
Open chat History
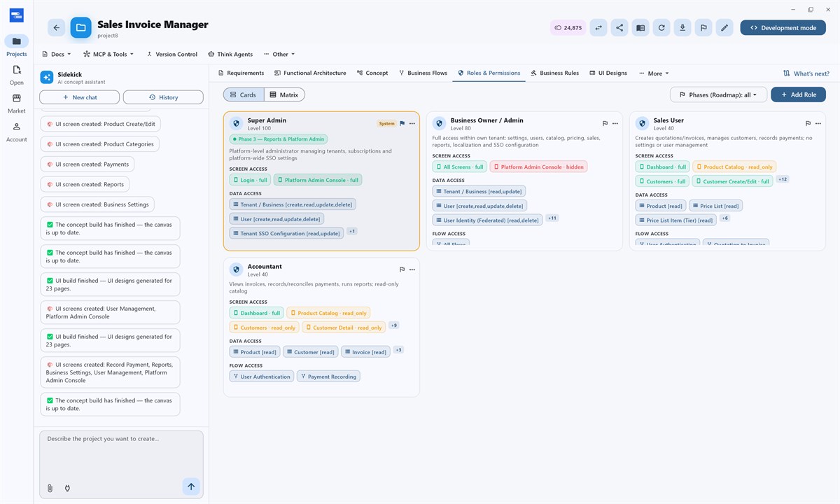point(163,97)
